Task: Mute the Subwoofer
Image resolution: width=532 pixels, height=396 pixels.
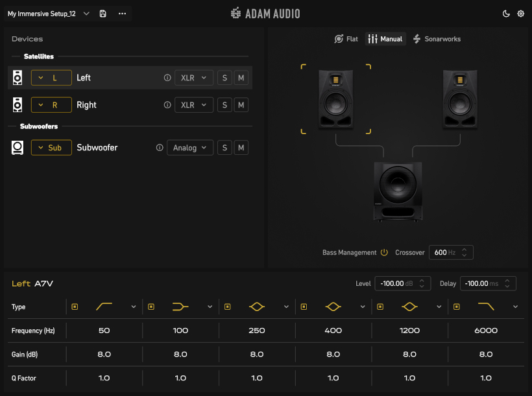Action: [241, 148]
